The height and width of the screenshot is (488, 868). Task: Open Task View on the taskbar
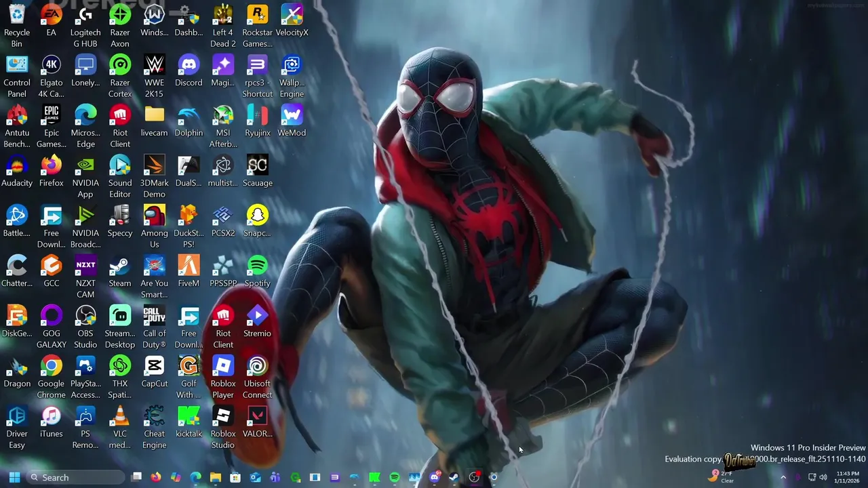click(136, 477)
